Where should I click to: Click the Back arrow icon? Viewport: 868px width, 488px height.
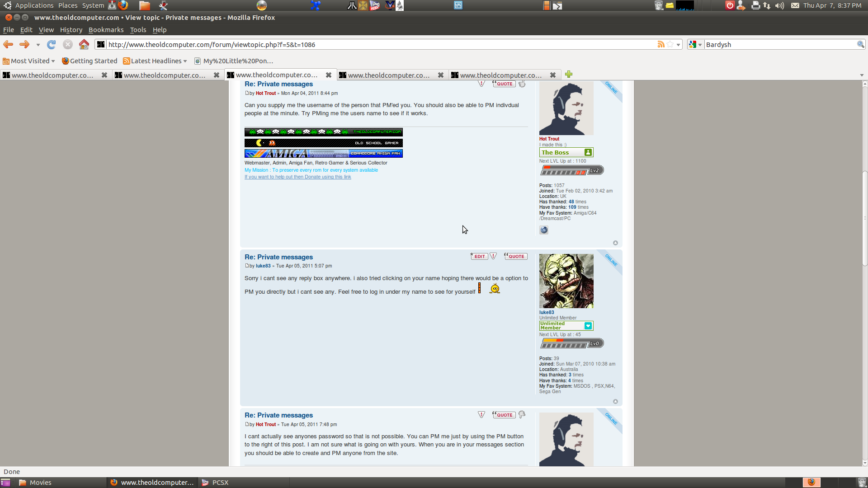coord(8,44)
